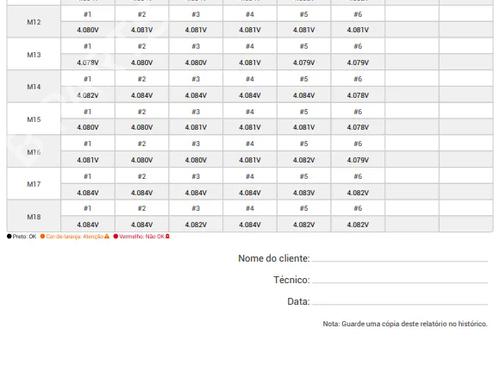
Task: Select M18 cell #3 value 4.082V
Action: click(x=196, y=225)
